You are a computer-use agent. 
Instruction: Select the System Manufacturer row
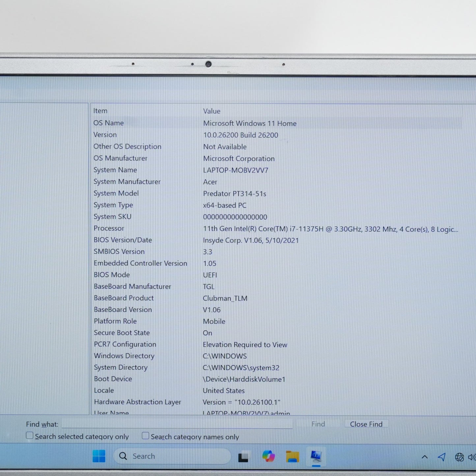click(277, 182)
